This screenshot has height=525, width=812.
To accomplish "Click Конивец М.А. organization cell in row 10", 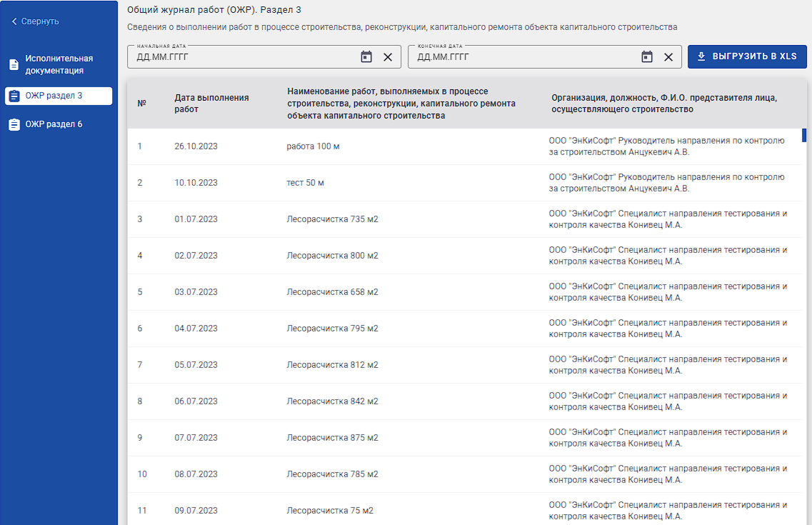I will tap(668, 474).
